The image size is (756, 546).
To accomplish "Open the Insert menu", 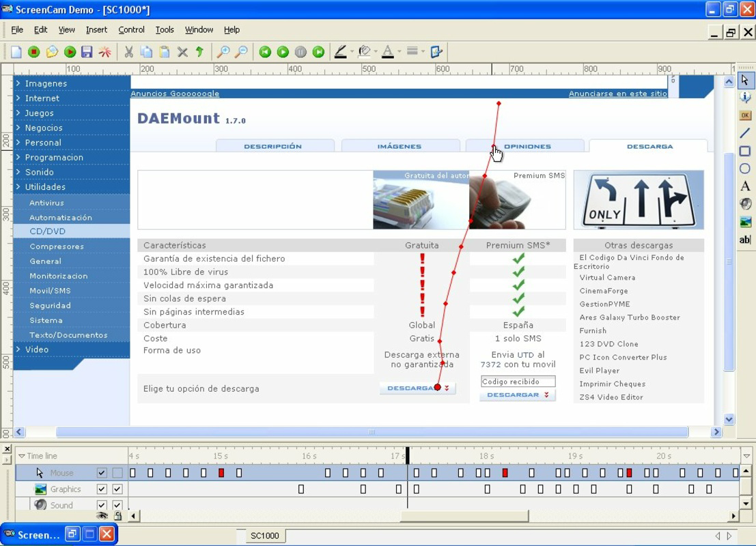I will (x=96, y=30).
